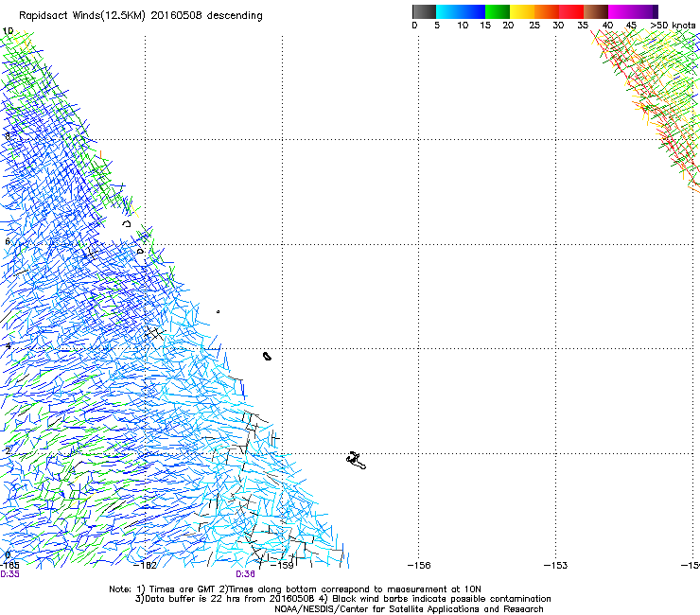Click the green 15-20 knots color segment
700x615 pixels.
(x=498, y=11)
